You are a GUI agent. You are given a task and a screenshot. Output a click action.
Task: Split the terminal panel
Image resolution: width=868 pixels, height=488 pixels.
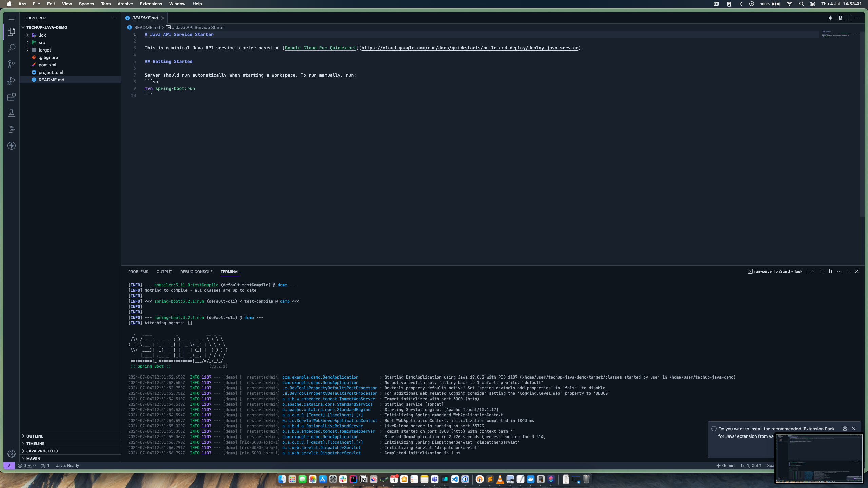[x=822, y=271]
